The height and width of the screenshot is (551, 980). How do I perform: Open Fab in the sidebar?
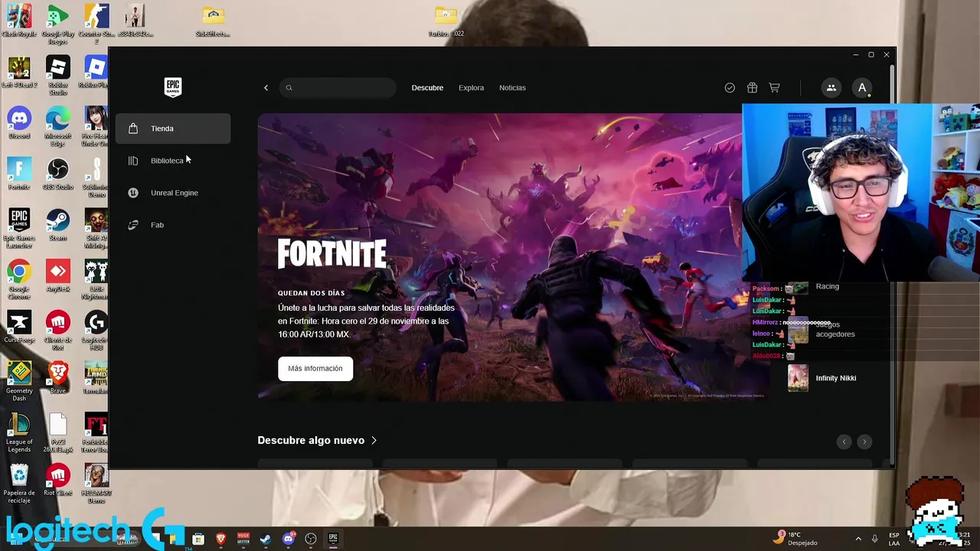(173, 225)
